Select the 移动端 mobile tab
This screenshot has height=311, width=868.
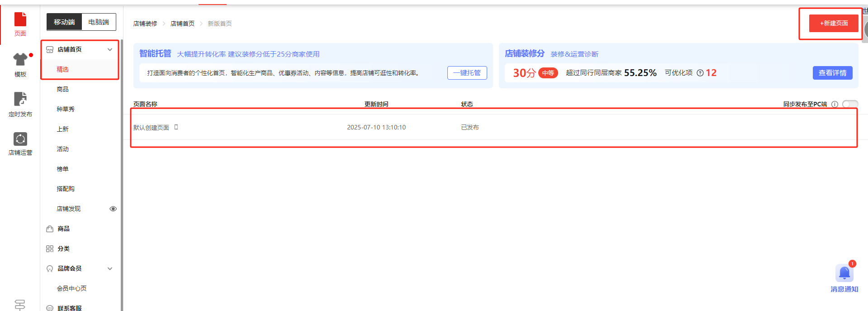[64, 22]
